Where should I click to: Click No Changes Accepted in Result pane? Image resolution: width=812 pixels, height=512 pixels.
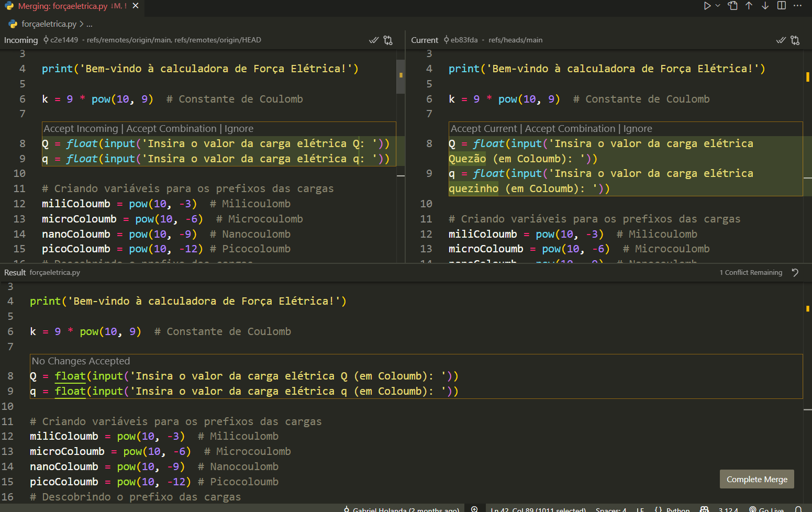(x=81, y=361)
